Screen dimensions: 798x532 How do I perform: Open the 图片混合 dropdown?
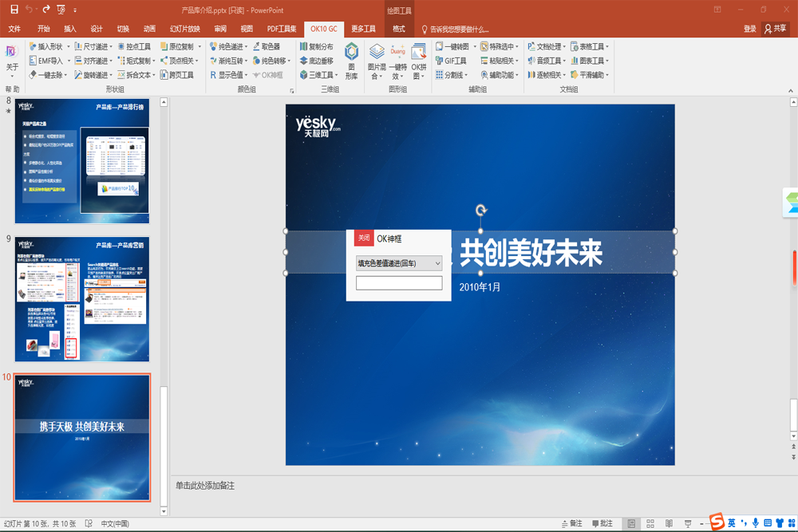tap(376, 61)
